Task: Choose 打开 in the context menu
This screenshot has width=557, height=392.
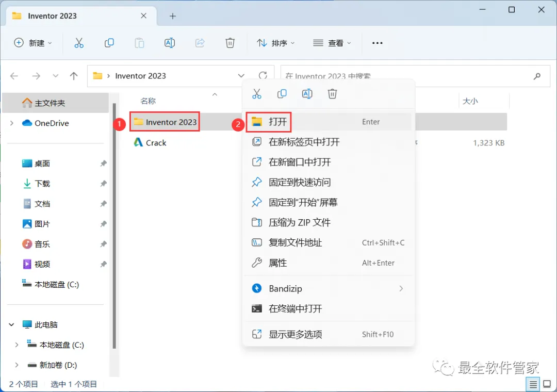Action: point(328,122)
